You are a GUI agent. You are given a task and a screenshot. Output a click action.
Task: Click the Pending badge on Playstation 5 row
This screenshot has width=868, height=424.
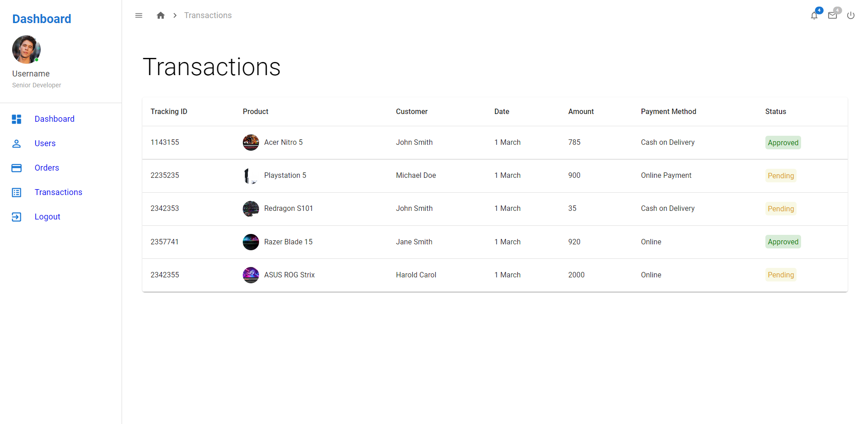pos(781,176)
